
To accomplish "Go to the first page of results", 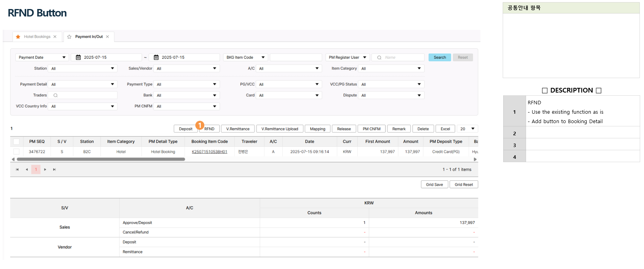I will point(17,170).
